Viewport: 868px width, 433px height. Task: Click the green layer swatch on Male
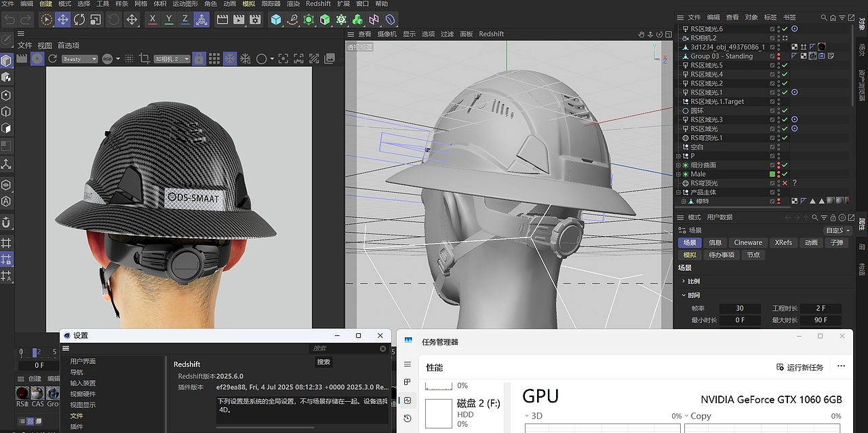pyautogui.click(x=772, y=174)
